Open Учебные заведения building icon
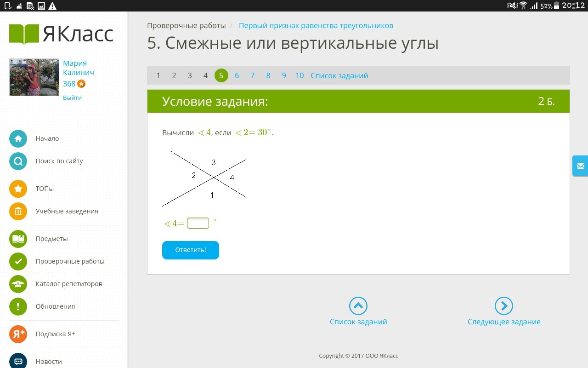588x368 pixels. (18, 211)
